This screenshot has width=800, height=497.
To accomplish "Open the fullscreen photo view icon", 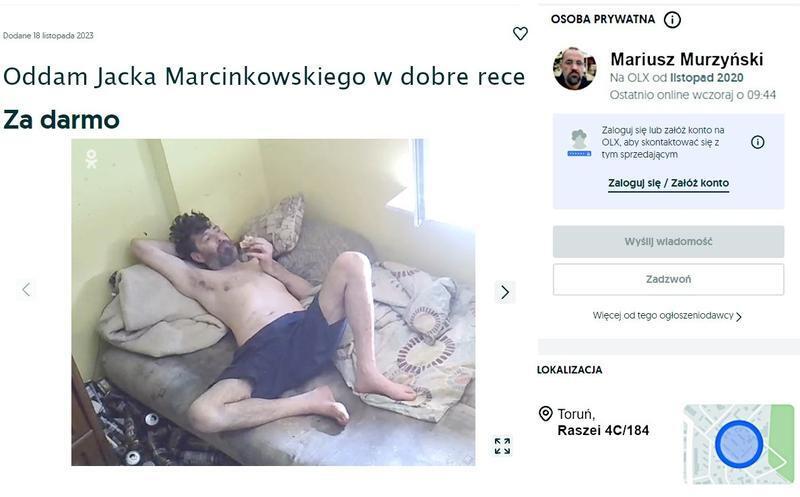I will pos(502,446).
